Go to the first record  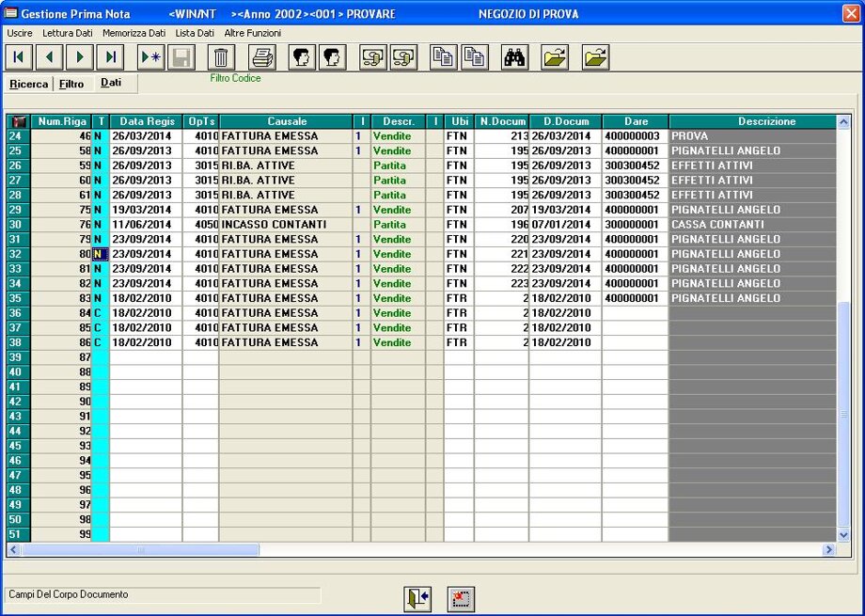[x=19, y=57]
